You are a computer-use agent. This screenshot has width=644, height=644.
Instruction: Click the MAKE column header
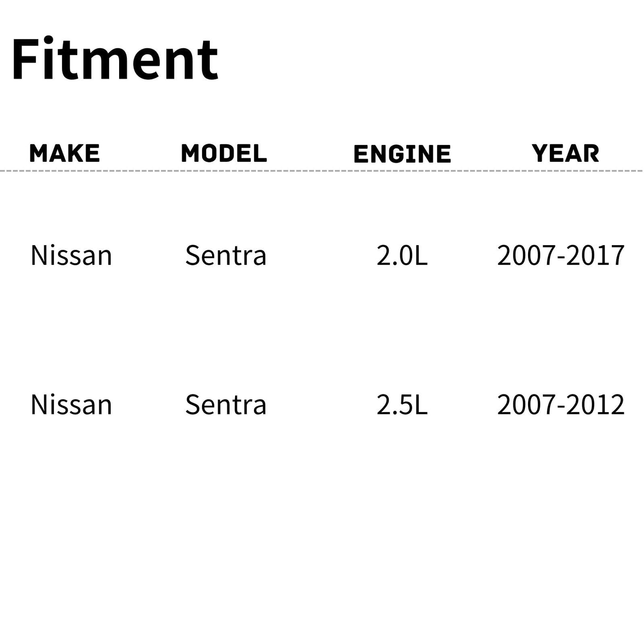[x=64, y=153]
